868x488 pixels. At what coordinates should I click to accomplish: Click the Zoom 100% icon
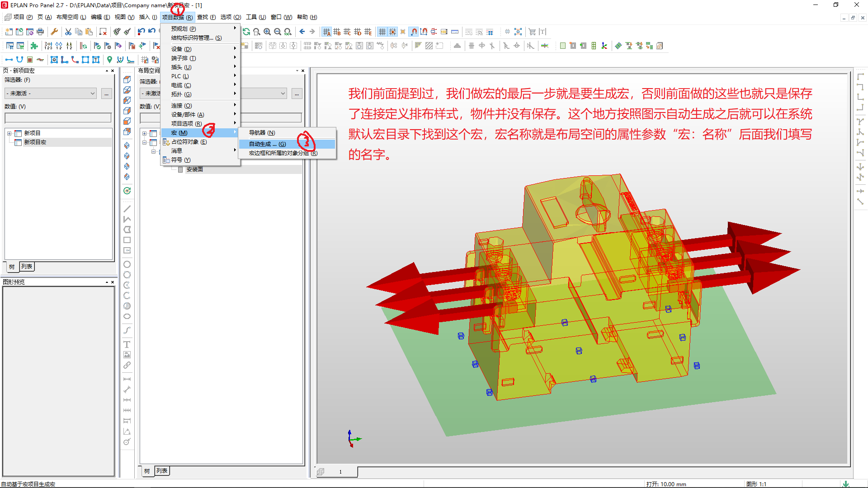(x=287, y=32)
